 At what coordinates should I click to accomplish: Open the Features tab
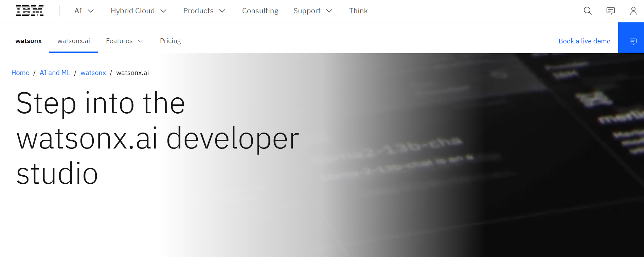point(119,41)
